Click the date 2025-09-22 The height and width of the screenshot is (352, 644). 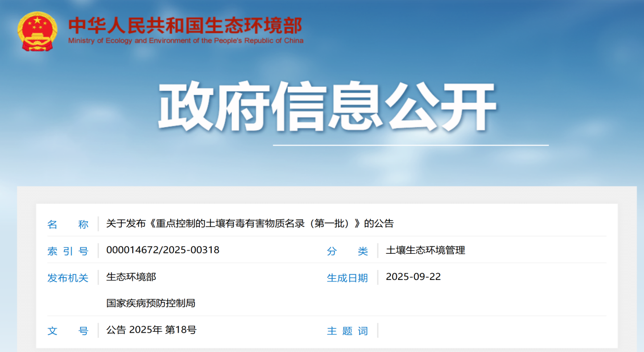point(413,277)
